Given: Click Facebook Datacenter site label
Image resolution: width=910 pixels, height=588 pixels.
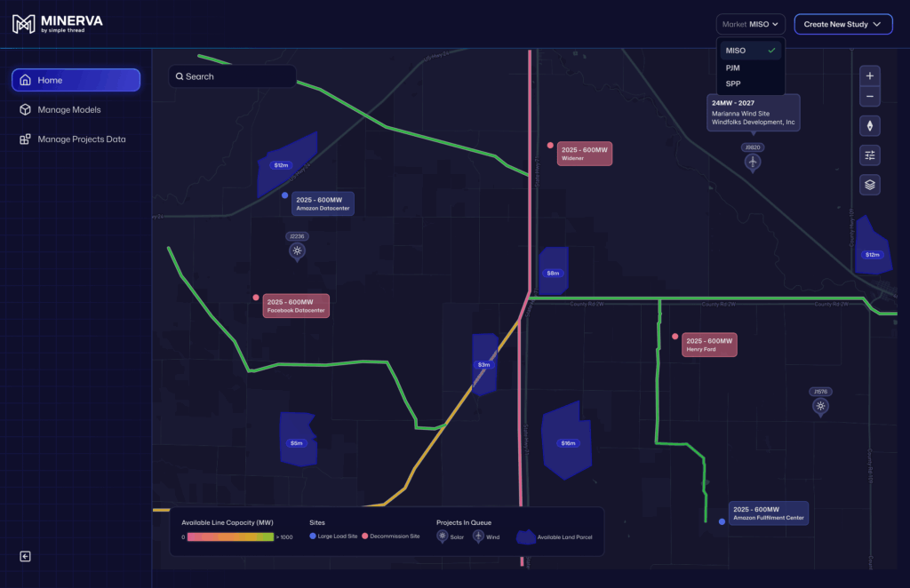Looking at the screenshot, I should (296, 306).
